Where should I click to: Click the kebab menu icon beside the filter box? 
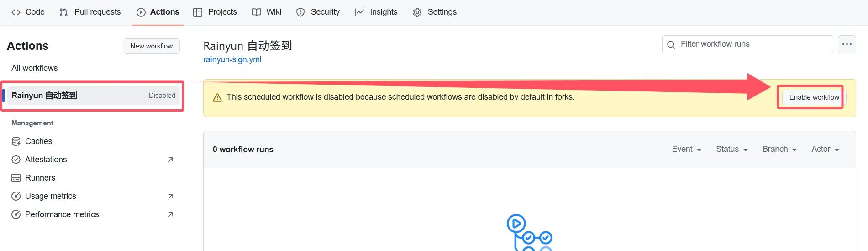(x=847, y=44)
